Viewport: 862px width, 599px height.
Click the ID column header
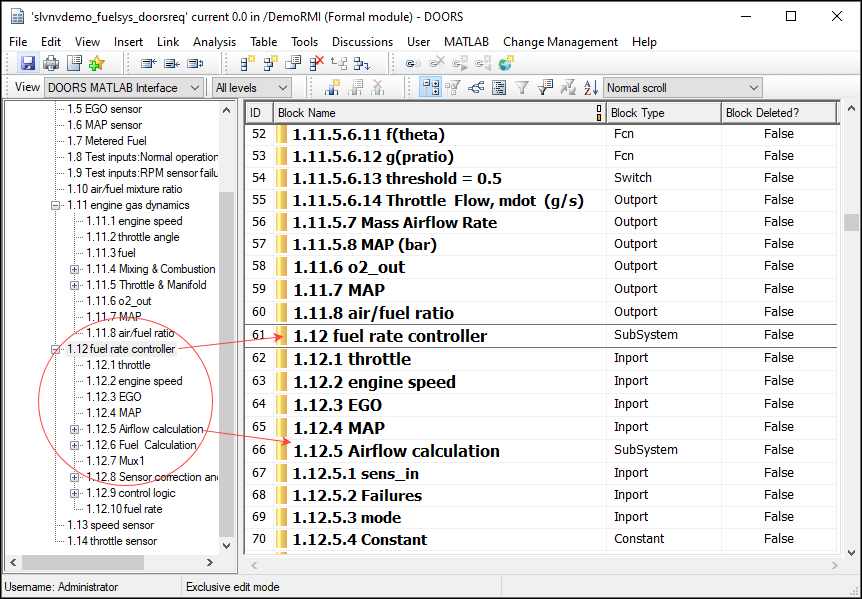(259, 113)
